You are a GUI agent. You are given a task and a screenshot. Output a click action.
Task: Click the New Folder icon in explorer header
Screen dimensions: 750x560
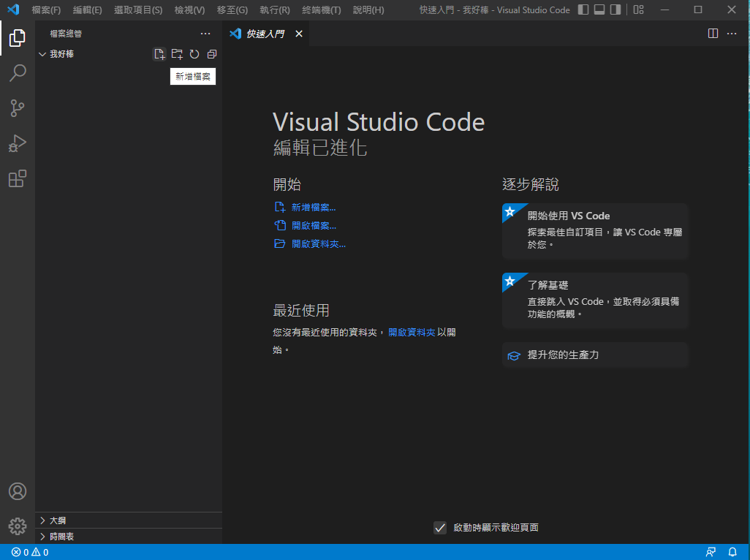(177, 54)
